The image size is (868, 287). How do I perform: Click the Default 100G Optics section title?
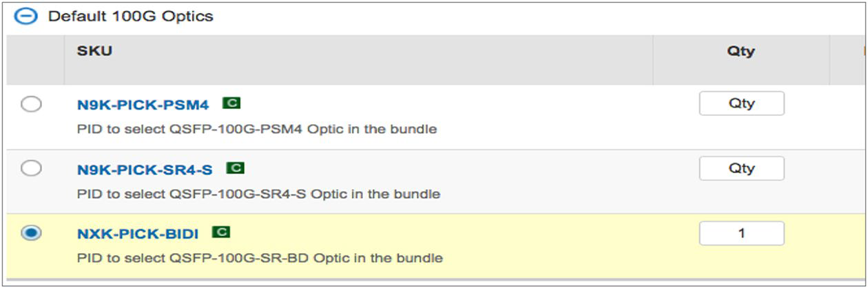[x=130, y=17]
